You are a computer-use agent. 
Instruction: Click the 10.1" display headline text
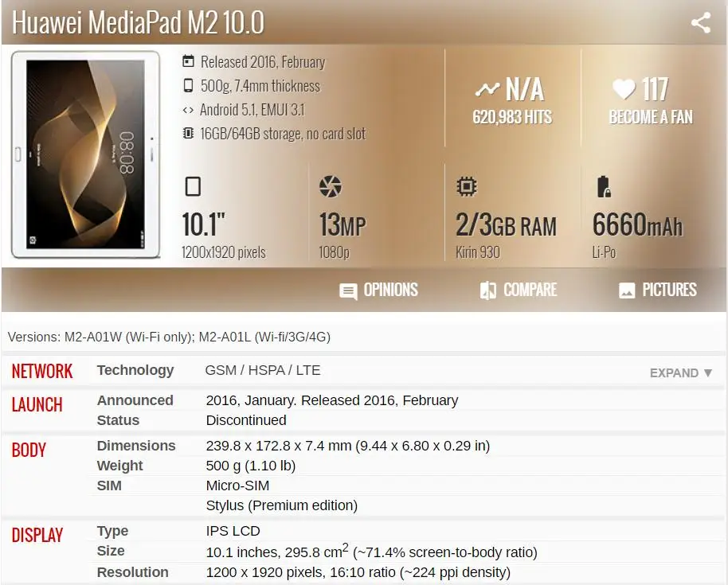pyautogui.click(x=203, y=224)
